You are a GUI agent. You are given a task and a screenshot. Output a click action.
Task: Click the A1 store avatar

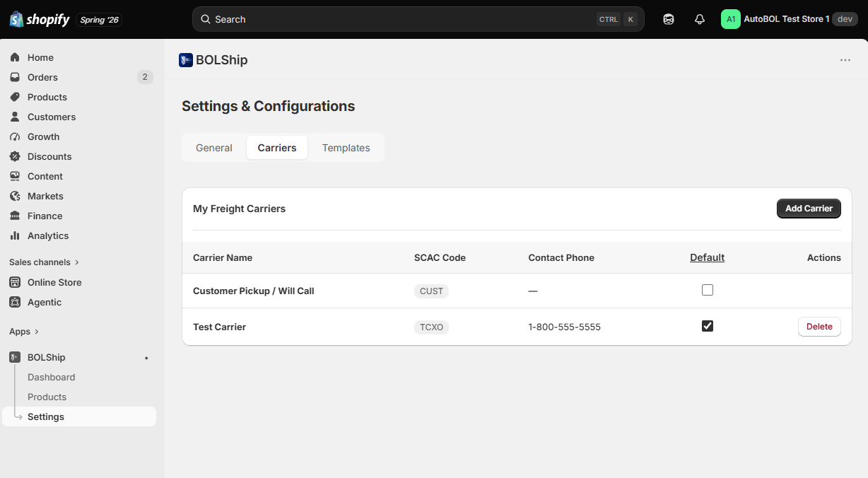point(731,19)
